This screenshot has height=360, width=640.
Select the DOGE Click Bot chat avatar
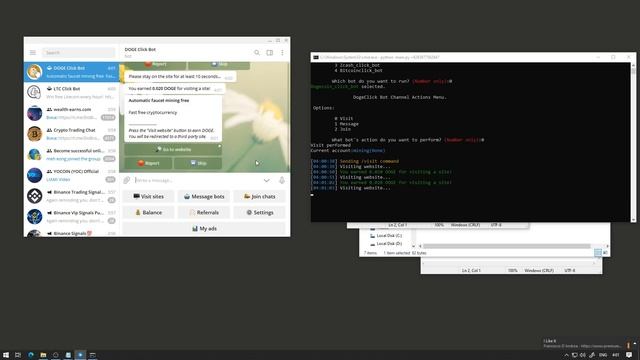[x=34, y=72]
